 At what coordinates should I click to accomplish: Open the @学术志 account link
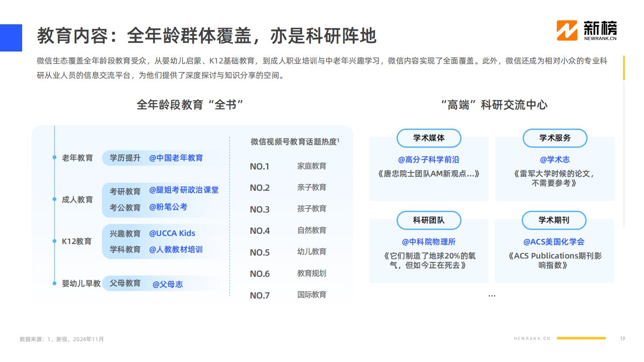click(x=555, y=160)
